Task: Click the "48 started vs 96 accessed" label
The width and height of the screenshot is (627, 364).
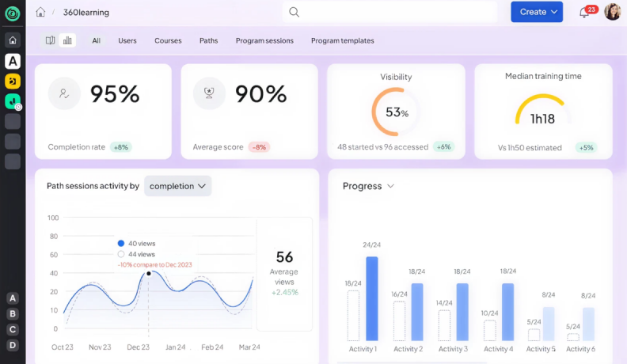Action: tap(382, 147)
